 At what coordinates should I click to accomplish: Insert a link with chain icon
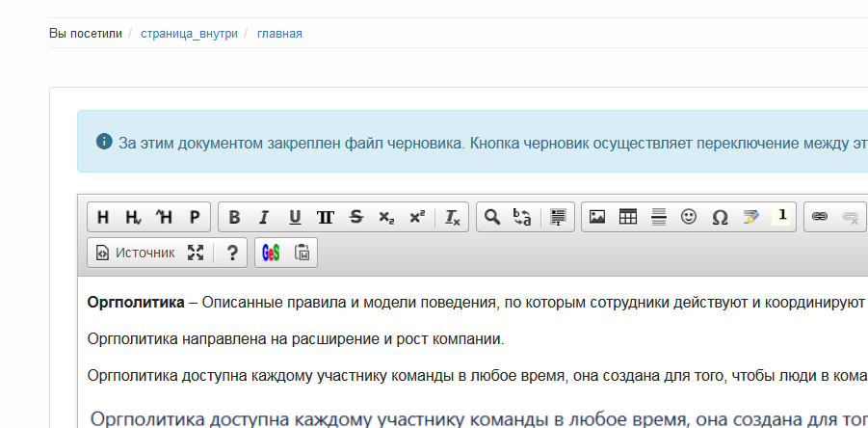[x=819, y=217]
